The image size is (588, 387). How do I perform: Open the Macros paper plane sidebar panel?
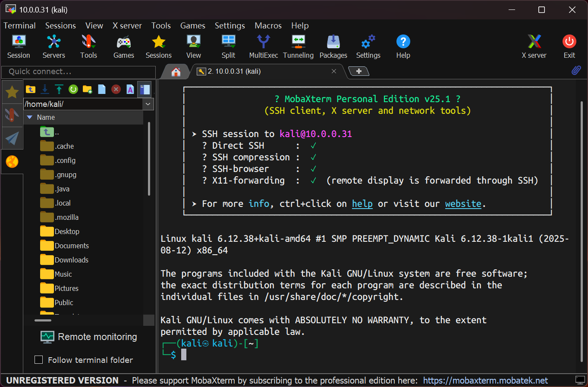coord(12,138)
